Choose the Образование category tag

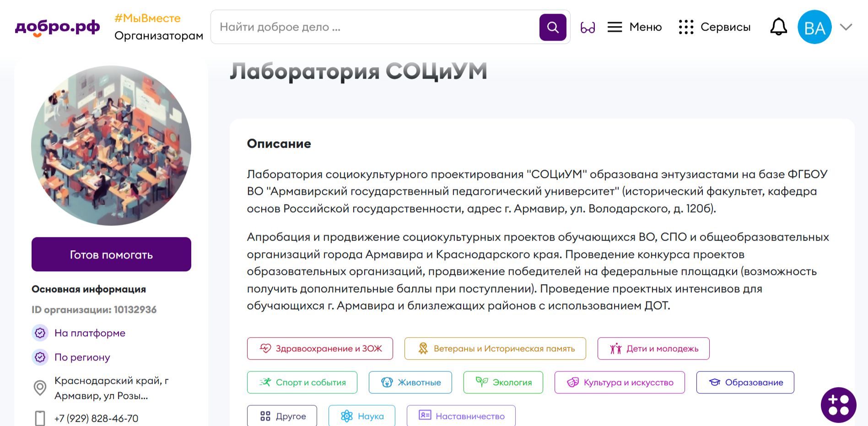coord(745,383)
